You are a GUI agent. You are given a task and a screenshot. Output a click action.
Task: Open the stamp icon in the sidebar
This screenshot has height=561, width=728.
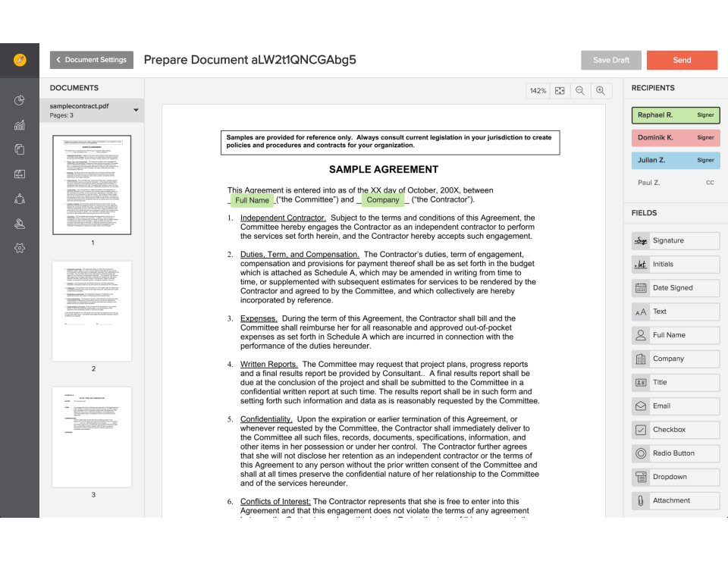20,223
